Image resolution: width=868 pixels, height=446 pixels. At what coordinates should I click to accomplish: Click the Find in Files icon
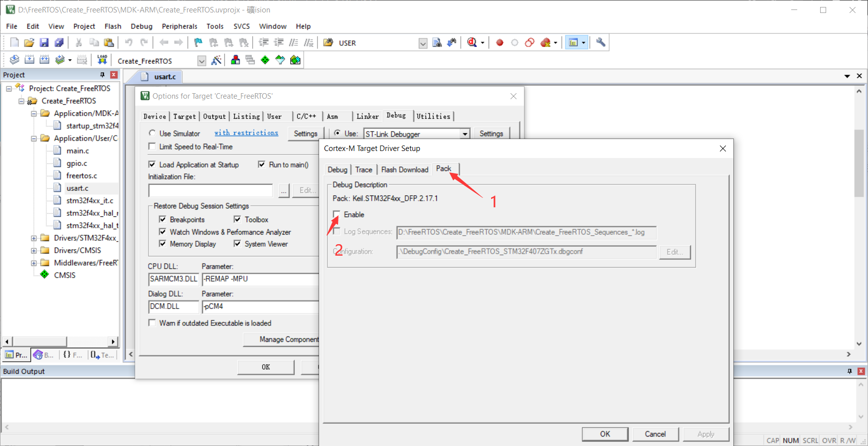[x=328, y=43]
